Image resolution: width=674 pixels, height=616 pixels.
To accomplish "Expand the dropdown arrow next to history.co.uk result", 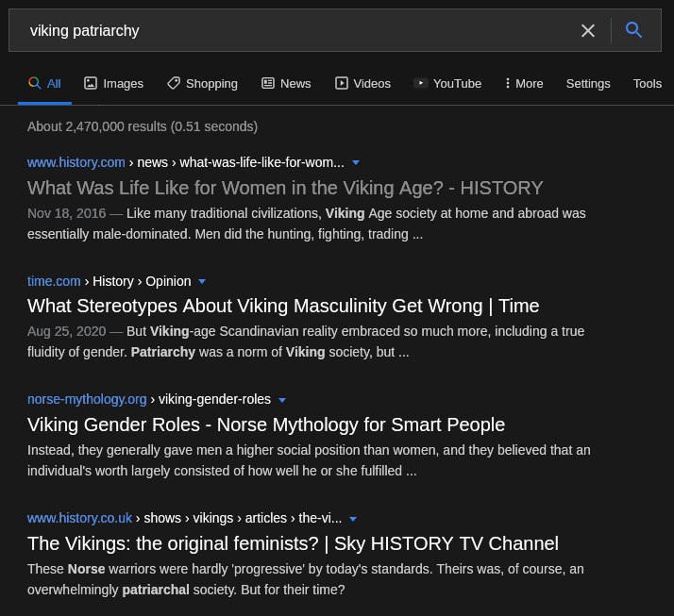I will 353,519.
